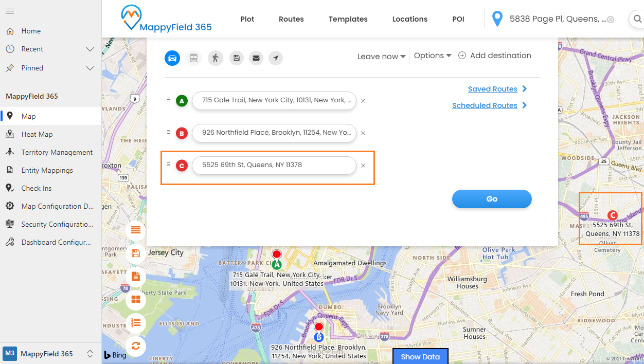Screen dimensions: 644x364
Task: Click the save route floppy icon in directions panel
Action: (x=236, y=58)
